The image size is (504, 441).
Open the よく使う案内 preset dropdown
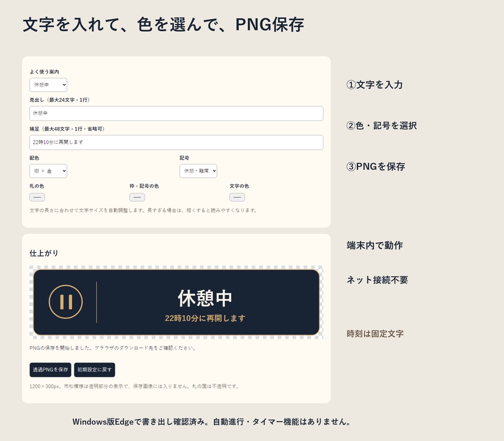(x=48, y=85)
